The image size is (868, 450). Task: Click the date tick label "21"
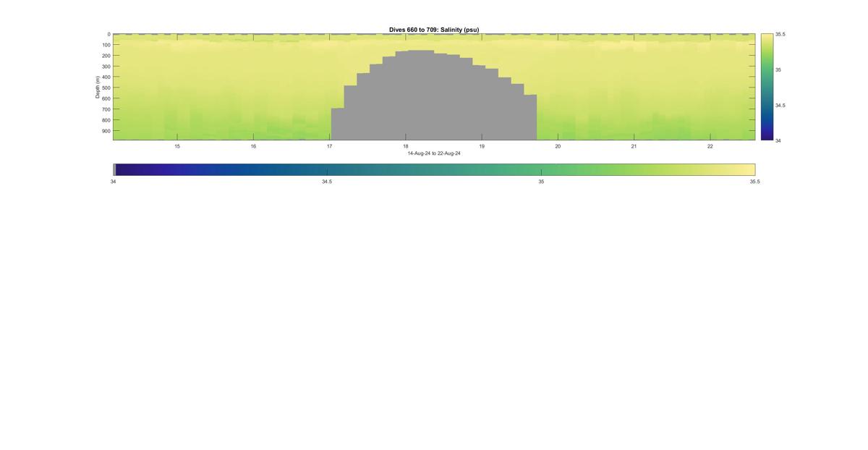pos(634,146)
